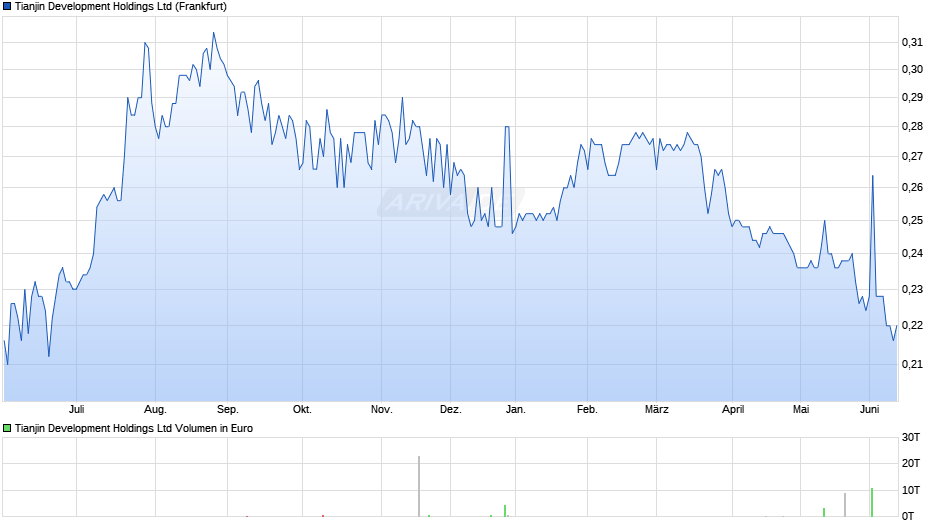
Task: Click the 0,26 price axis value
Action: tap(912, 188)
